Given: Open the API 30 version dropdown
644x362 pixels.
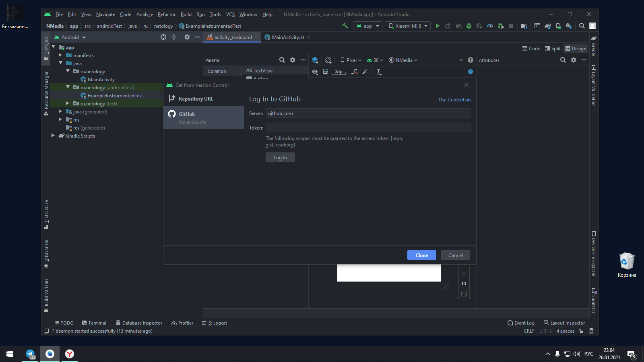Looking at the screenshot, I should [375, 60].
